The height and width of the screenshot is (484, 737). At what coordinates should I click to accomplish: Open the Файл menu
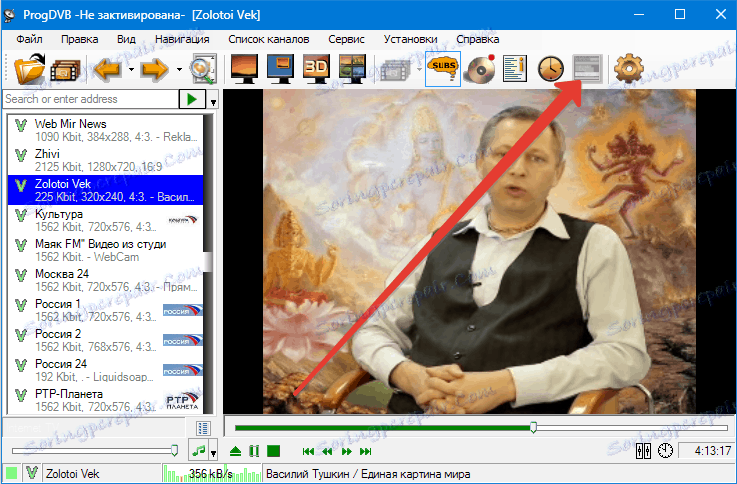coord(29,39)
